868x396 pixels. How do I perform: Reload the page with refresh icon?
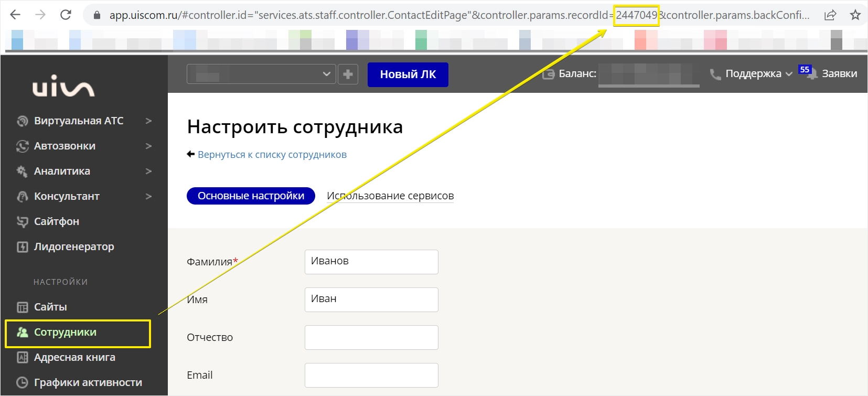click(x=66, y=15)
